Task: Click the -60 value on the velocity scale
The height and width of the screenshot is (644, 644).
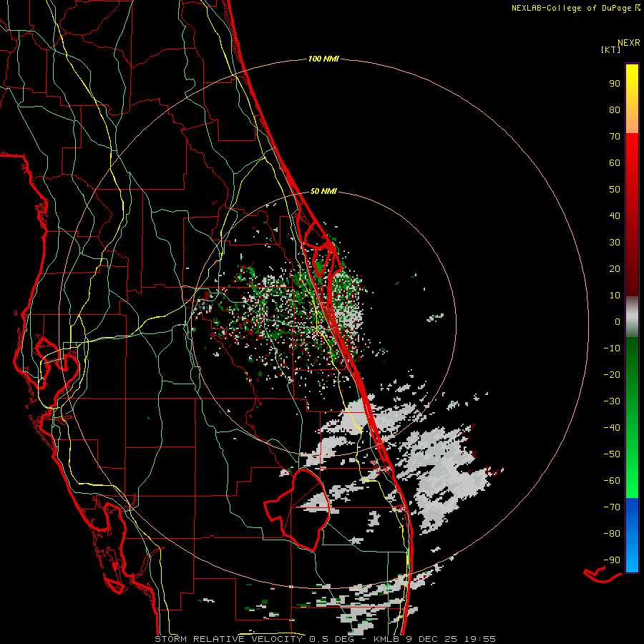Action: click(612, 481)
